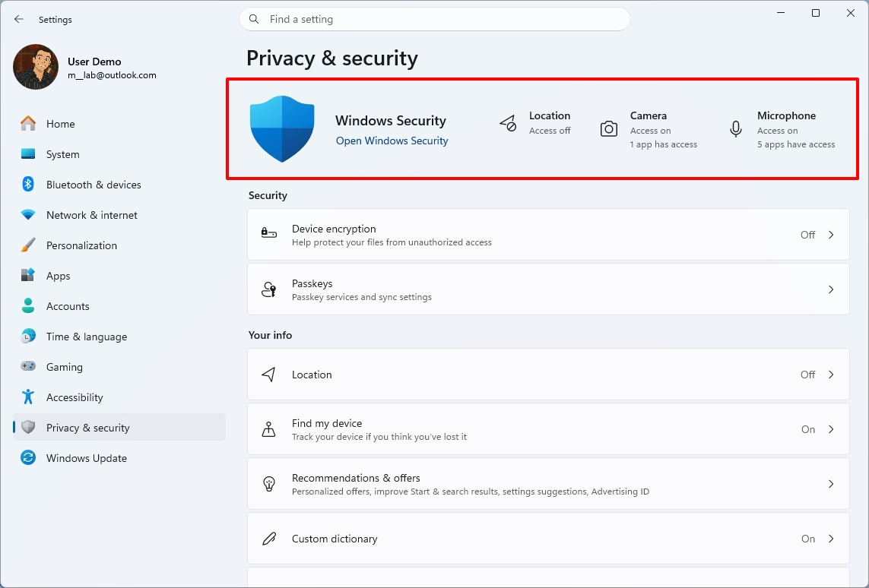Click the Device encryption row title
This screenshot has height=588, width=869.
334,229
